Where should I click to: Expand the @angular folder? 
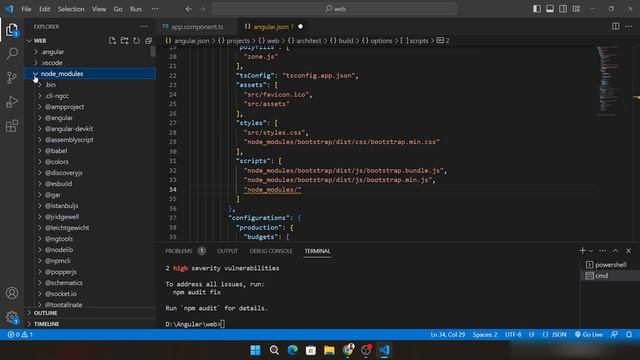tap(90, 118)
